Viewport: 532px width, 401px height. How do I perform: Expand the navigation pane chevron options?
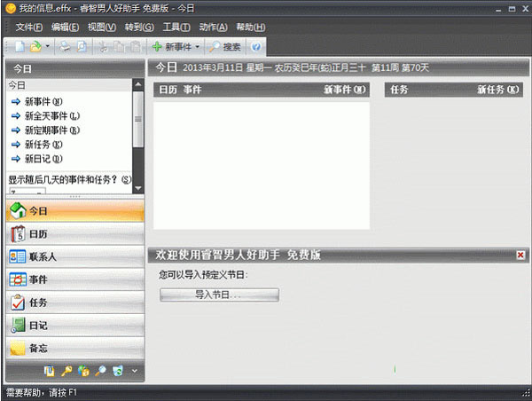[x=135, y=371]
